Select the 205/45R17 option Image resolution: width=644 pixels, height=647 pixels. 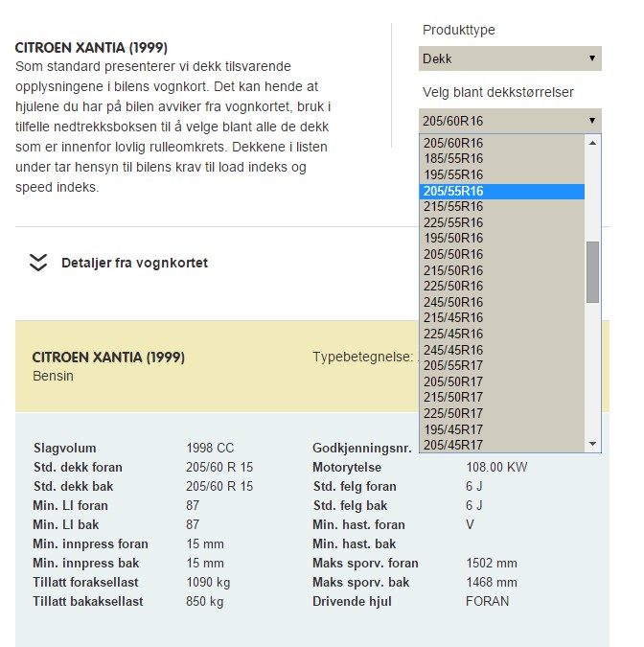pos(501,445)
